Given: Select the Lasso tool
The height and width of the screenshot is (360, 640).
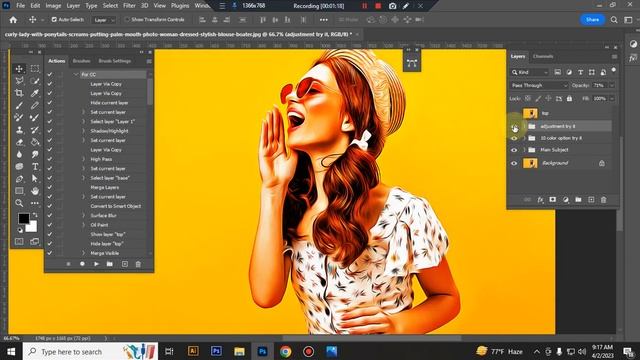Looking at the screenshot, I should pyautogui.click(x=19, y=81).
